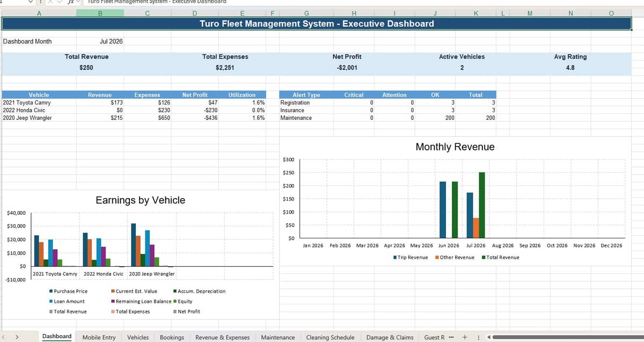644x342 pixels.
Task: Select the Cleaning Schedule sheet tab
Action: point(330,337)
